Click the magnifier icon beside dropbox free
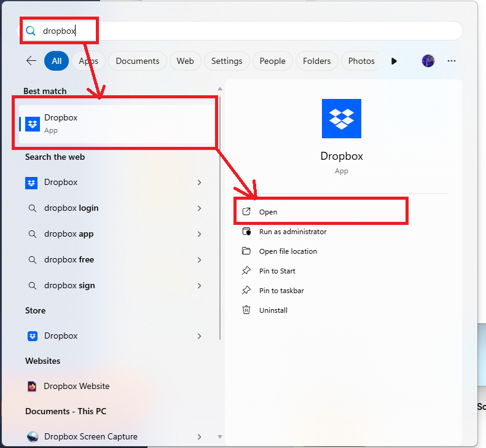 click(x=32, y=259)
